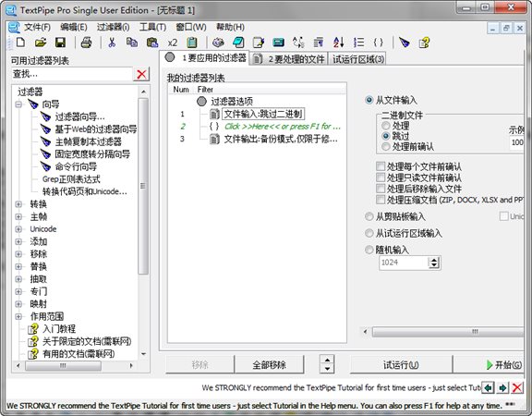Click the page with pencil toolbar icon
532x416 pixels.
click(259, 43)
